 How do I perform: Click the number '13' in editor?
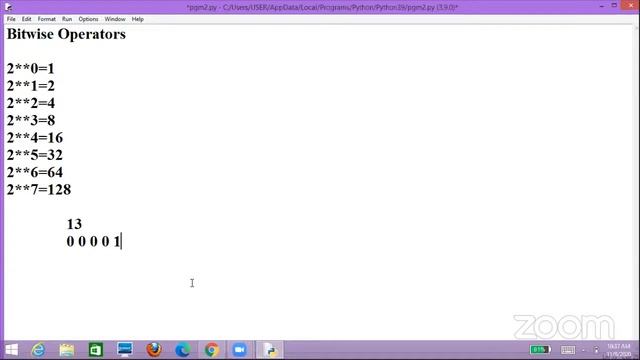pos(74,224)
